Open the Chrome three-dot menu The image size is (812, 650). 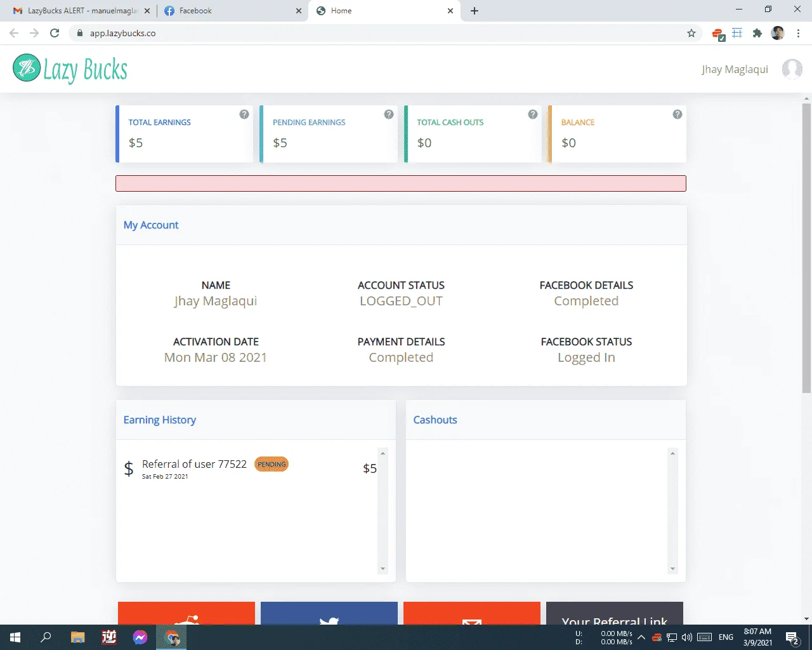pos(798,33)
